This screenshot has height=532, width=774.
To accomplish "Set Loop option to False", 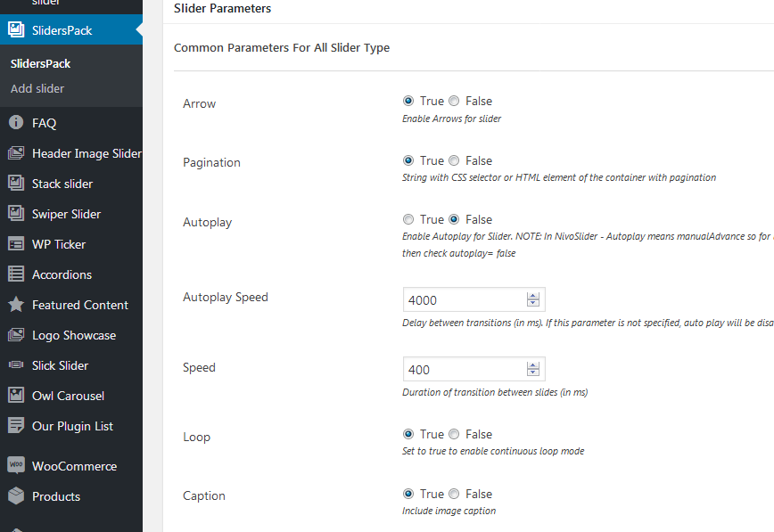I will [x=455, y=434].
